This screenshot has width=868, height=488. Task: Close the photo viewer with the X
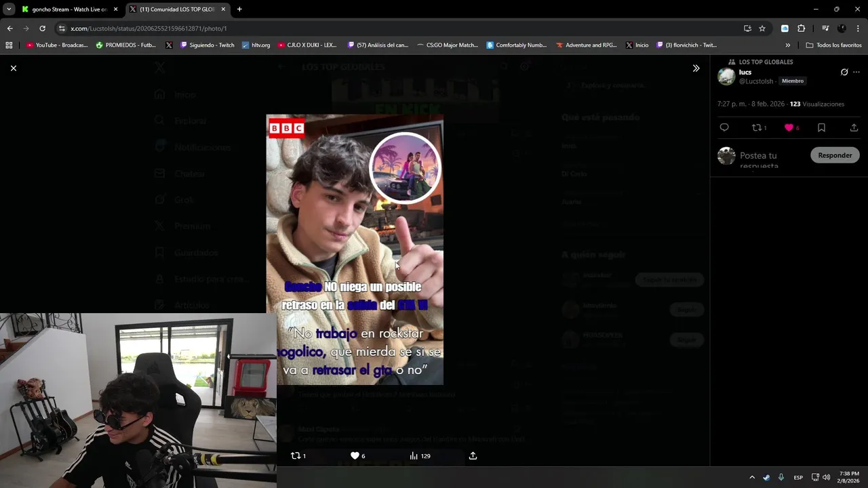pyautogui.click(x=13, y=68)
